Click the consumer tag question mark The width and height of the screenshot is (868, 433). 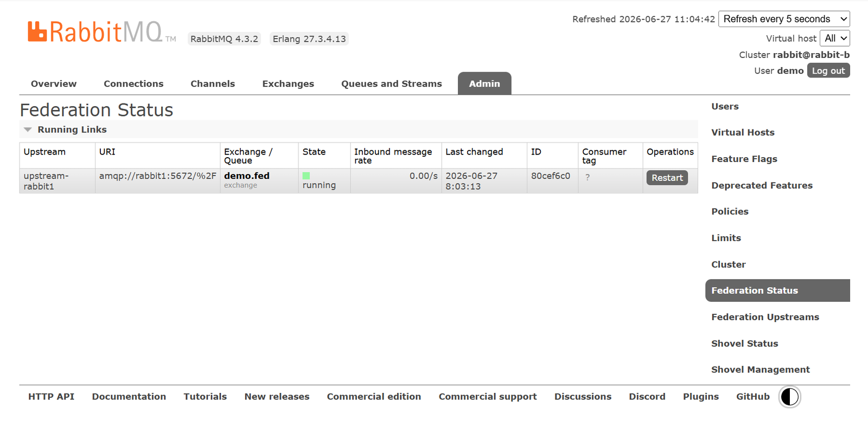click(x=588, y=177)
